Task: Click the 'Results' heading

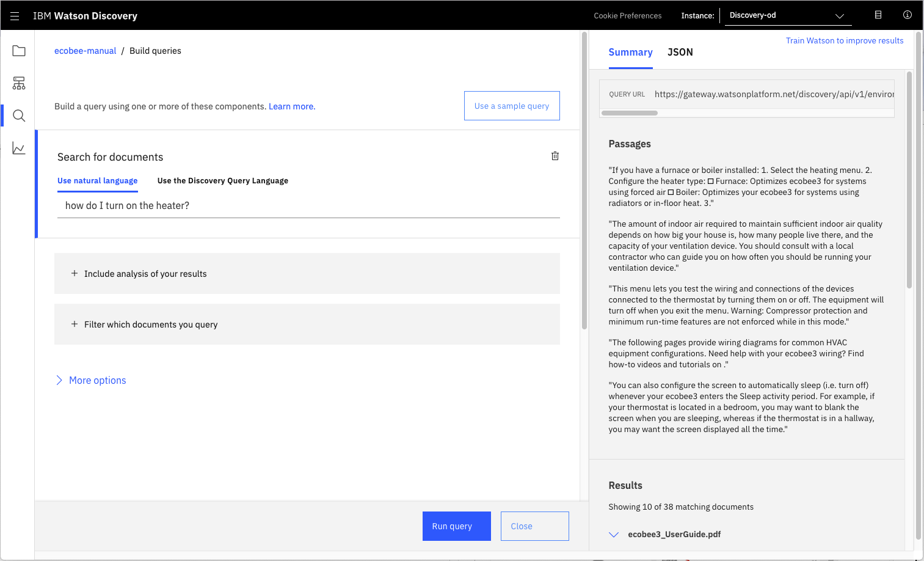Action: tap(625, 486)
